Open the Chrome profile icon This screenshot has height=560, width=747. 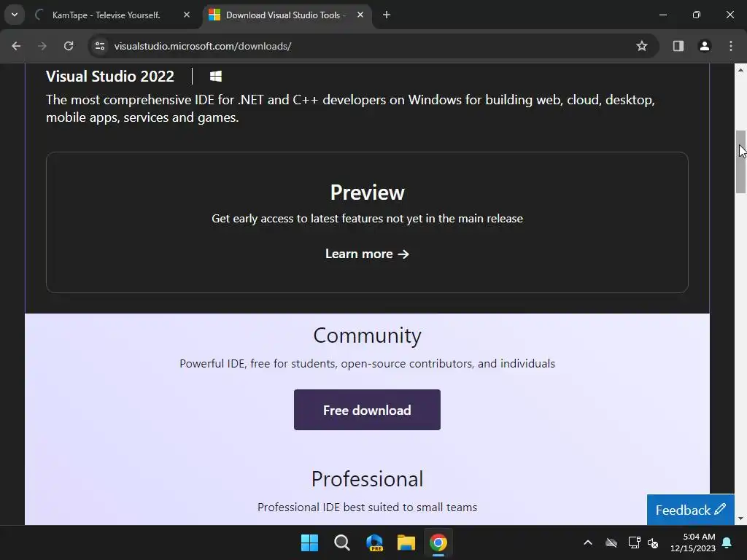(x=705, y=46)
